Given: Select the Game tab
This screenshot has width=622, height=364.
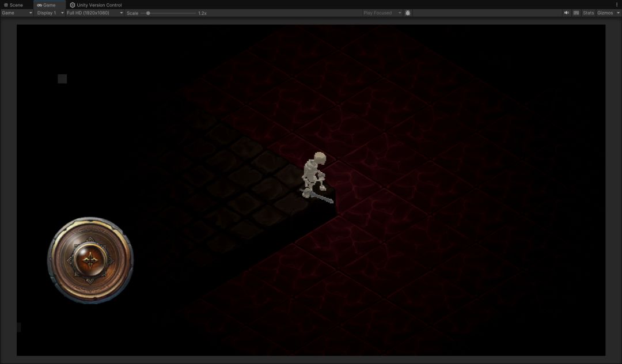Looking at the screenshot, I should (49, 5).
